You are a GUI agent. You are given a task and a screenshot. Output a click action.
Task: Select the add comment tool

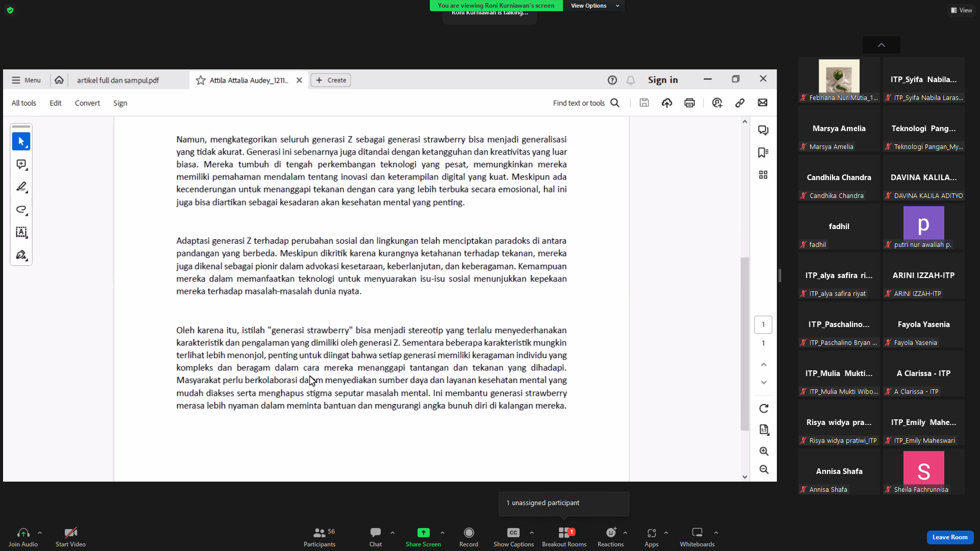[x=21, y=164]
